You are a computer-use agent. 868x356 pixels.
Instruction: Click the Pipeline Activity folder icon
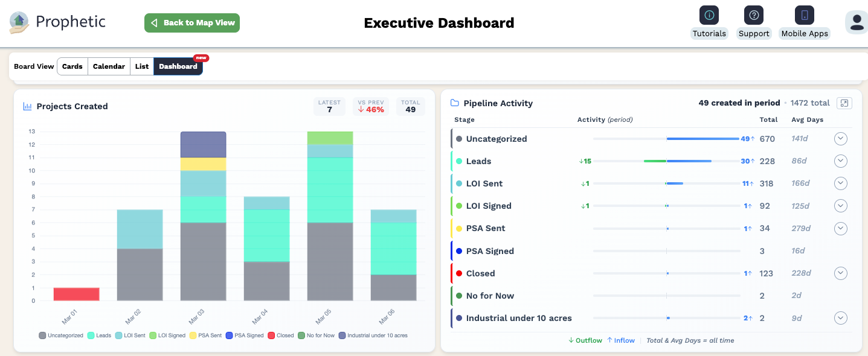click(x=455, y=103)
